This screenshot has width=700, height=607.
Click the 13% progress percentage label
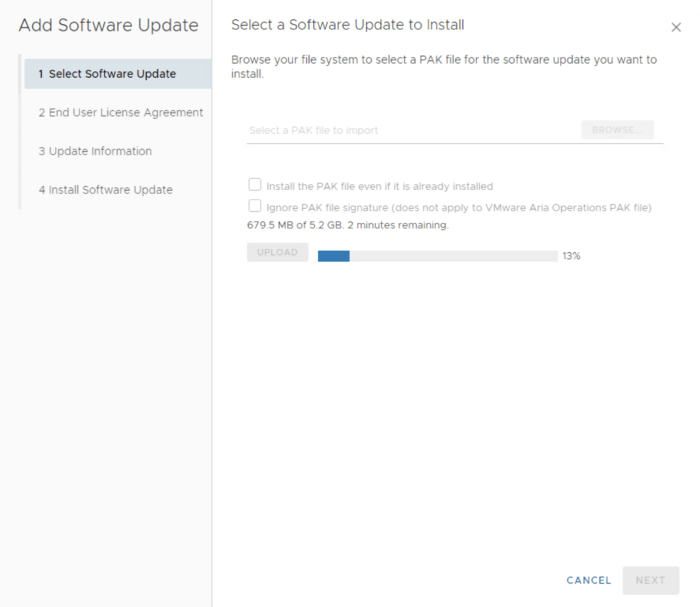[x=571, y=256]
